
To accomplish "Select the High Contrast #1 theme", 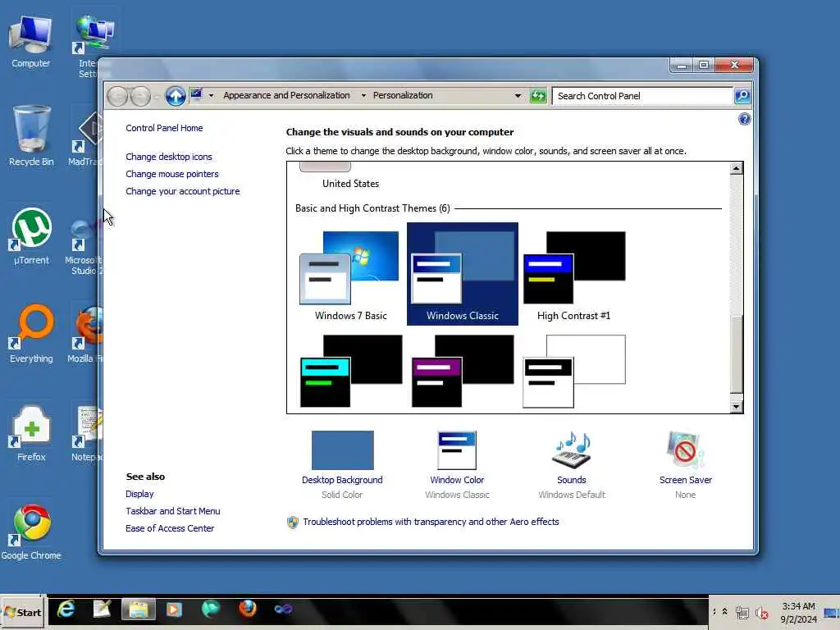I will click(x=573, y=274).
